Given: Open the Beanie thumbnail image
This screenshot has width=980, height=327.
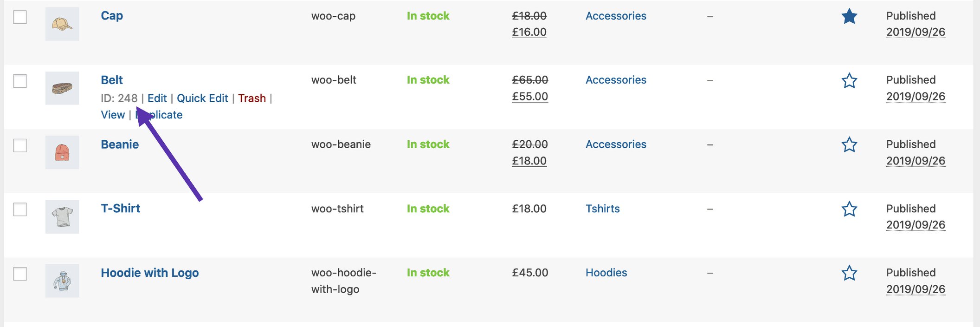Looking at the screenshot, I should click(62, 152).
